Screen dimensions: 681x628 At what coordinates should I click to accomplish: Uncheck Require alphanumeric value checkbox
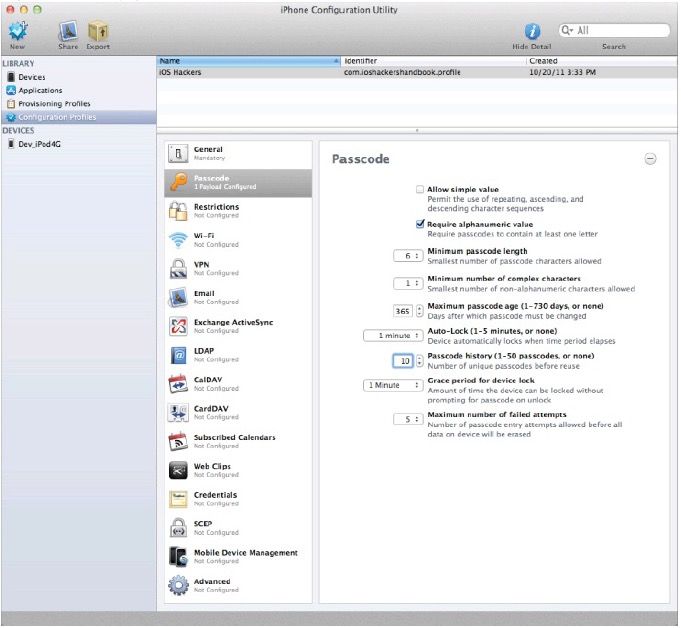(420, 224)
